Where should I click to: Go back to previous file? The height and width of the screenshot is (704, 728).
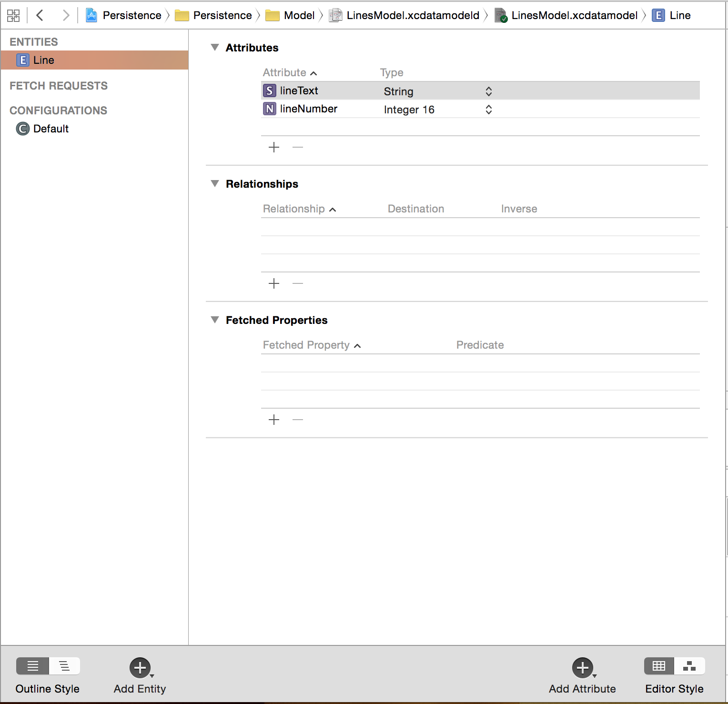[40, 15]
